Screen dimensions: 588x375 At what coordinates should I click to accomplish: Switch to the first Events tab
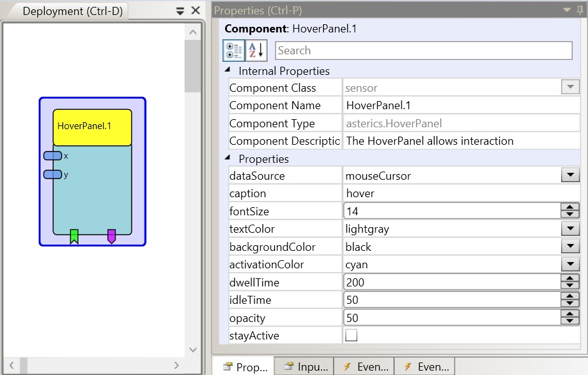(365, 367)
